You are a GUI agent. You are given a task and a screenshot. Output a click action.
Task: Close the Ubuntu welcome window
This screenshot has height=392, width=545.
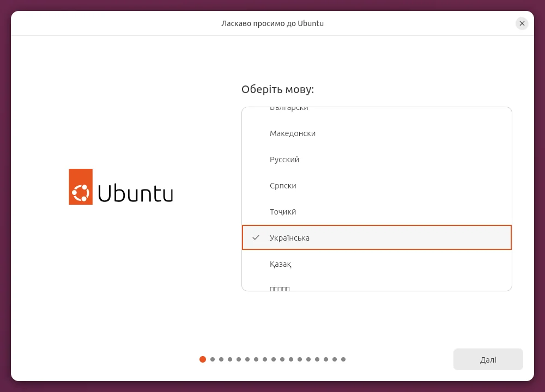click(x=522, y=23)
